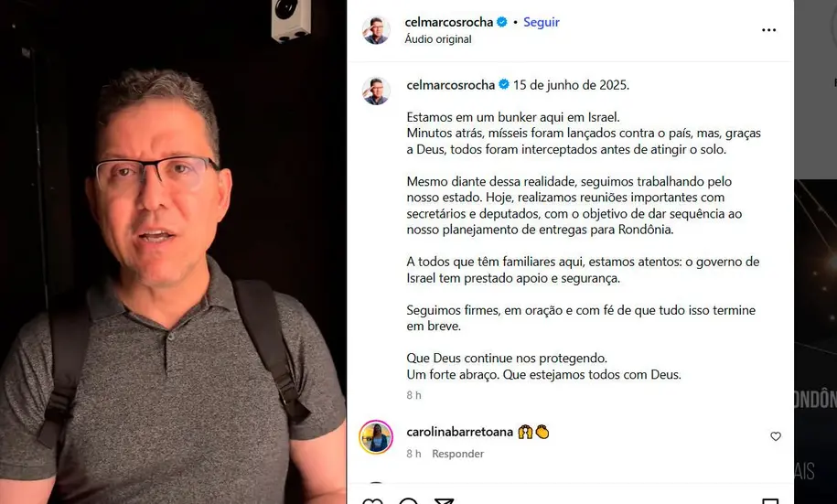Save the post using the bookmark icon
The width and height of the screenshot is (837, 504).
click(769, 500)
